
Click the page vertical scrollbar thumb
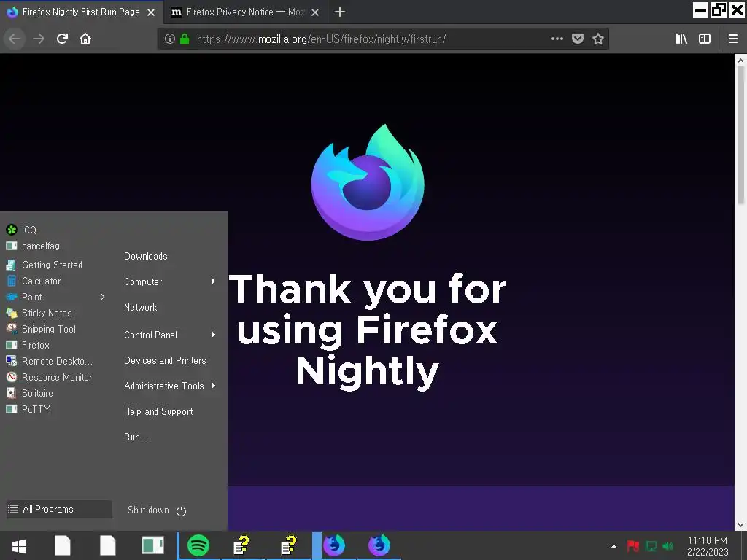tap(740, 134)
